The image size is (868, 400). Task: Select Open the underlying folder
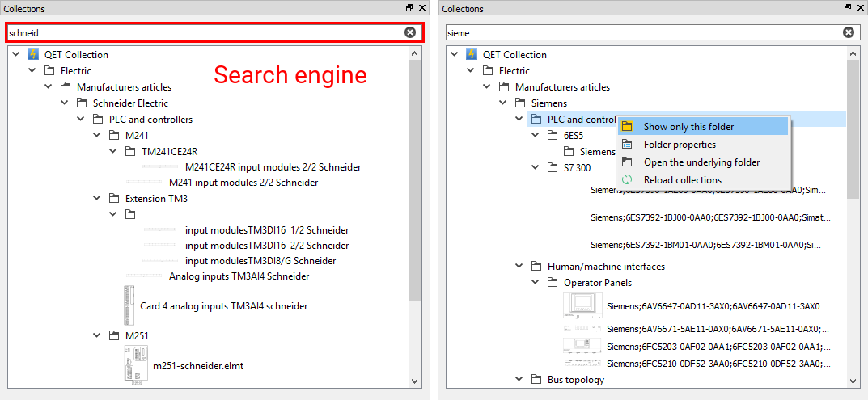tap(702, 162)
